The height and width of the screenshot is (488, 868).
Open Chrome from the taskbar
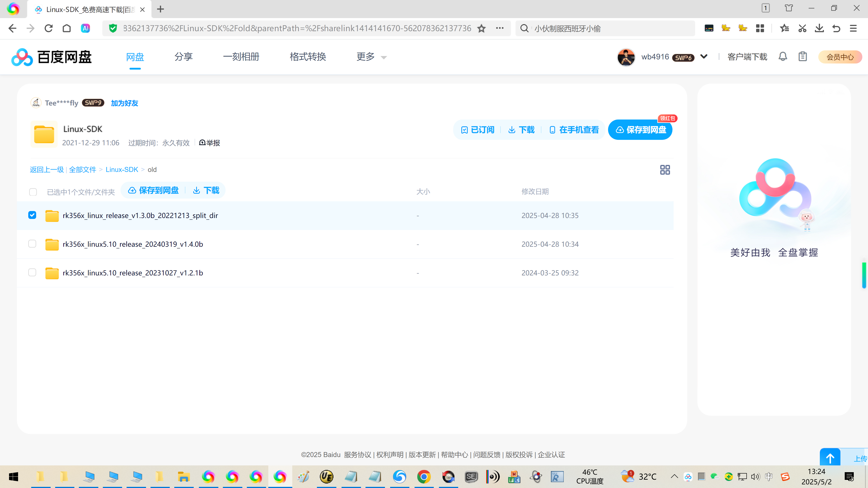(x=424, y=476)
